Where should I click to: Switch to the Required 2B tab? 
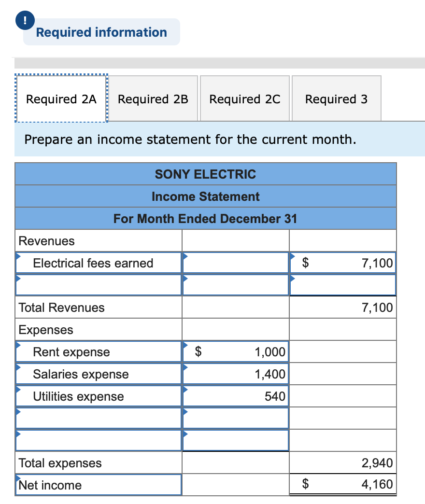[x=153, y=98]
